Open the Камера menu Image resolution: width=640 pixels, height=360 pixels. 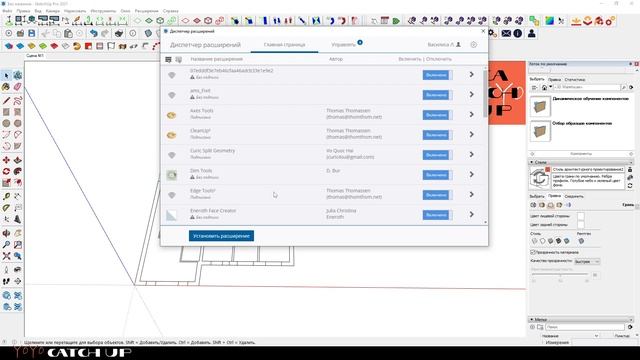click(53, 11)
